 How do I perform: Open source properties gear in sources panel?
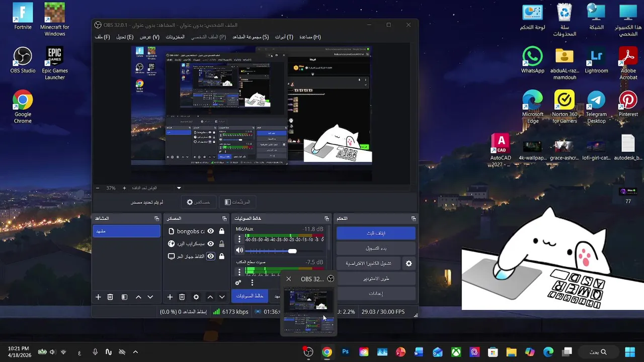(196, 297)
